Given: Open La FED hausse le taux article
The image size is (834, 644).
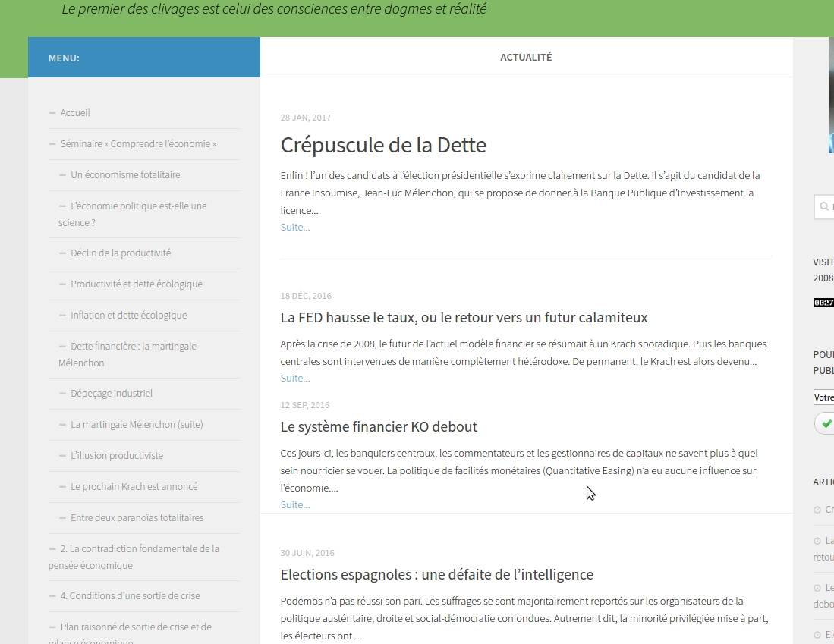Looking at the screenshot, I should point(464,317).
